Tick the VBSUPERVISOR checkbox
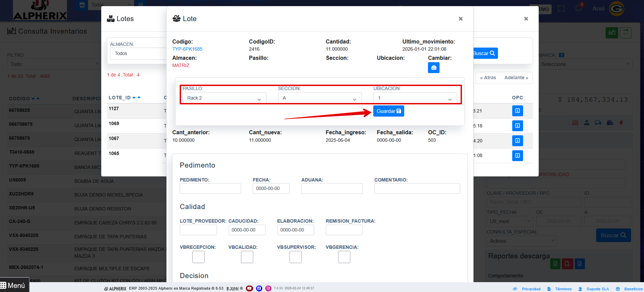Screen dimensions: 644x292 (x=296, y=257)
